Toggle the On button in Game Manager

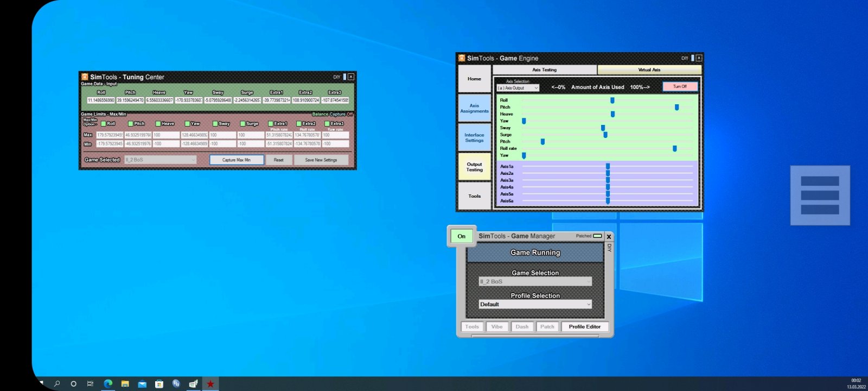click(462, 236)
